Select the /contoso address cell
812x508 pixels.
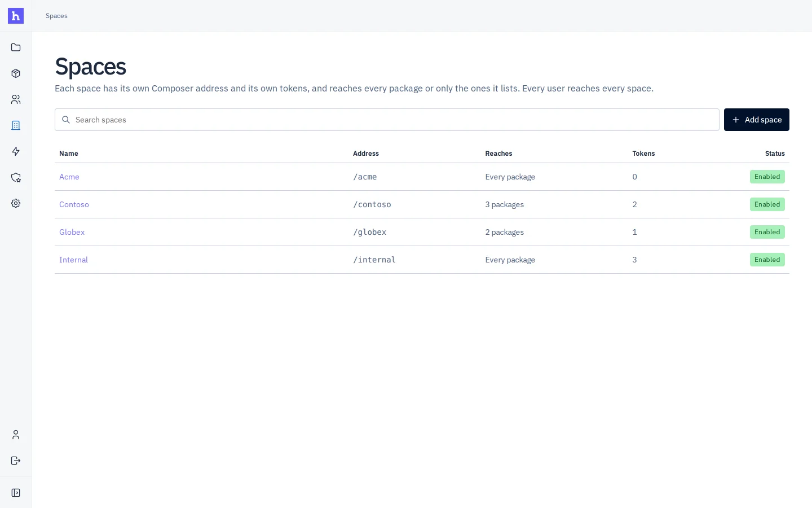(372, 204)
